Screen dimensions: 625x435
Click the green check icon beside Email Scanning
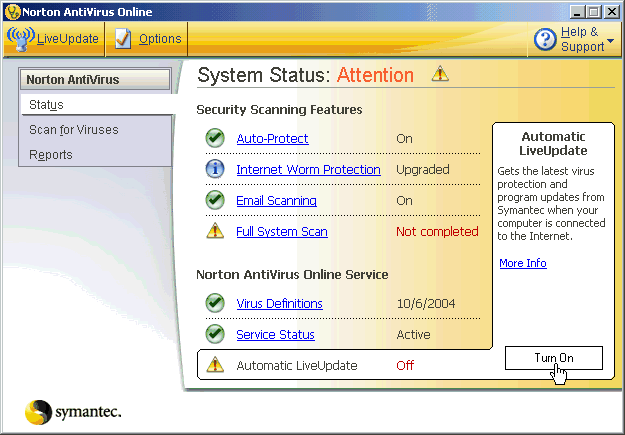coord(214,200)
